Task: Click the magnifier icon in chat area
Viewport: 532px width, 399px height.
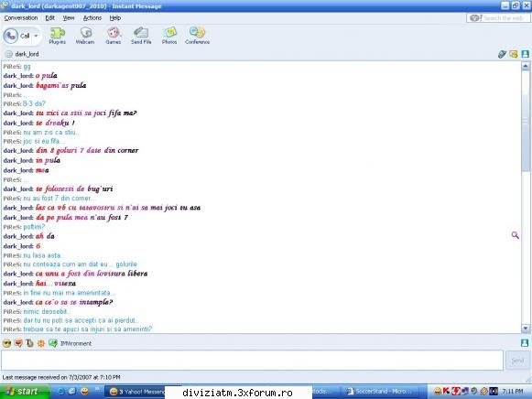Action: (515, 235)
